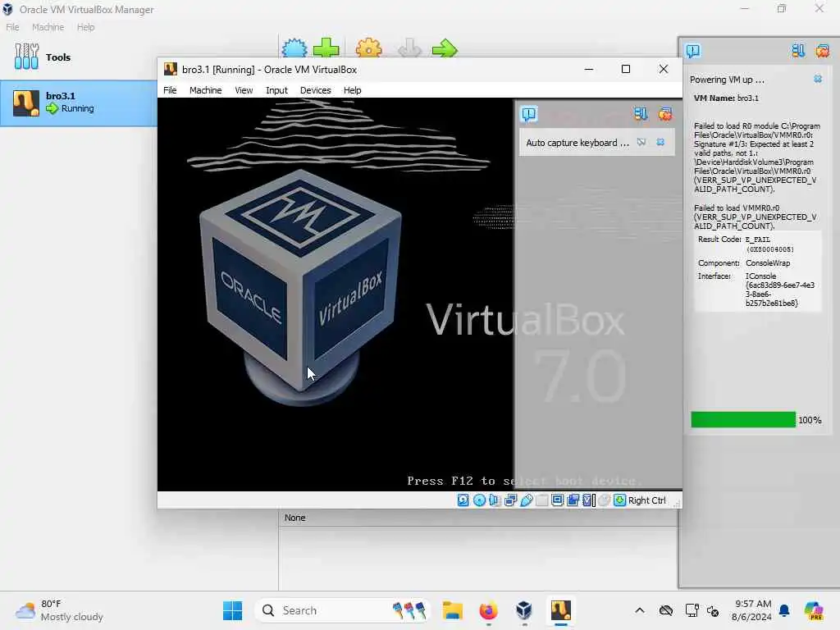Click the VM Name bro3.1 text

tap(726, 98)
